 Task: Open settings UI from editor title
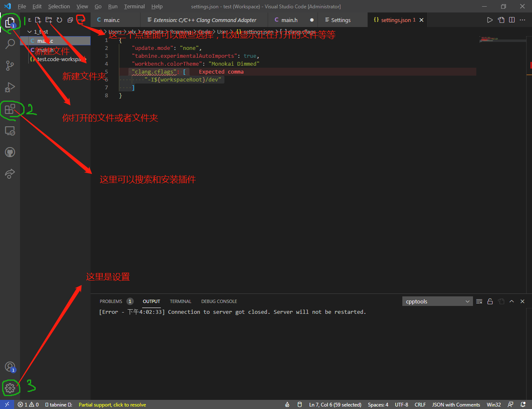(x=501, y=20)
